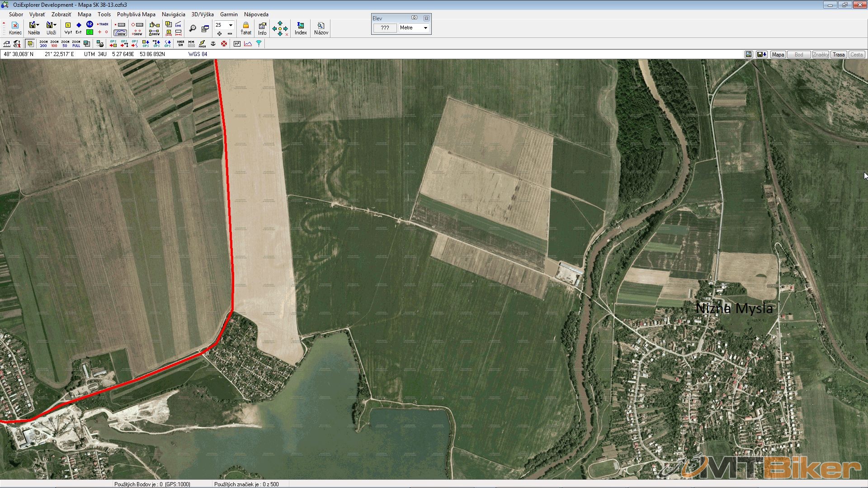Open the Garmin menu

click(229, 14)
